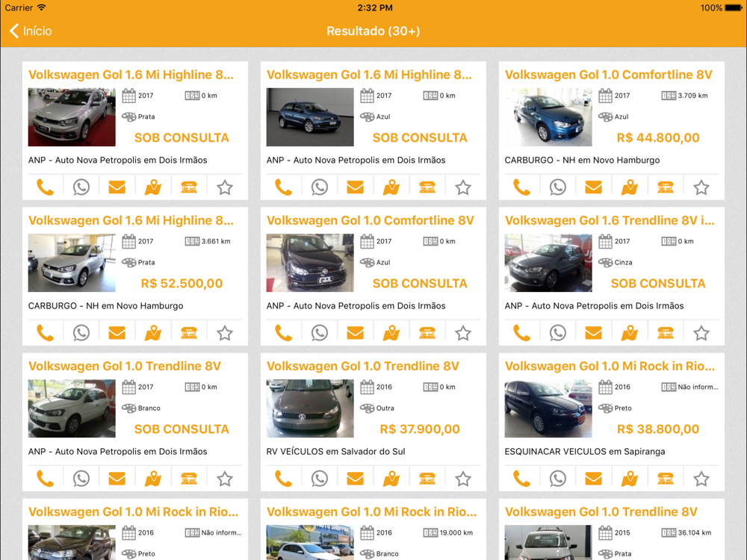Favorite the Cinza Gol 1.6 Trendline
This screenshot has width=747, height=560.
[701, 333]
